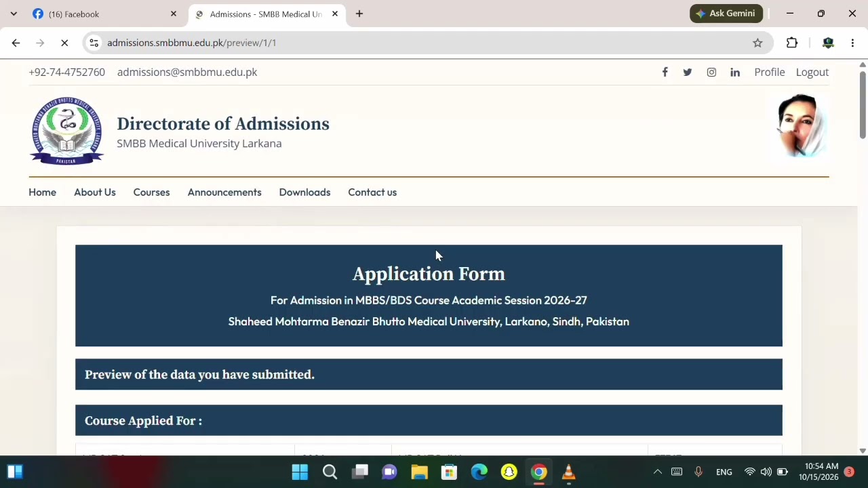The height and width of the screenshot is (488, 868).
Task: Bookmark this page with the star icon
Action: (757, 43)
